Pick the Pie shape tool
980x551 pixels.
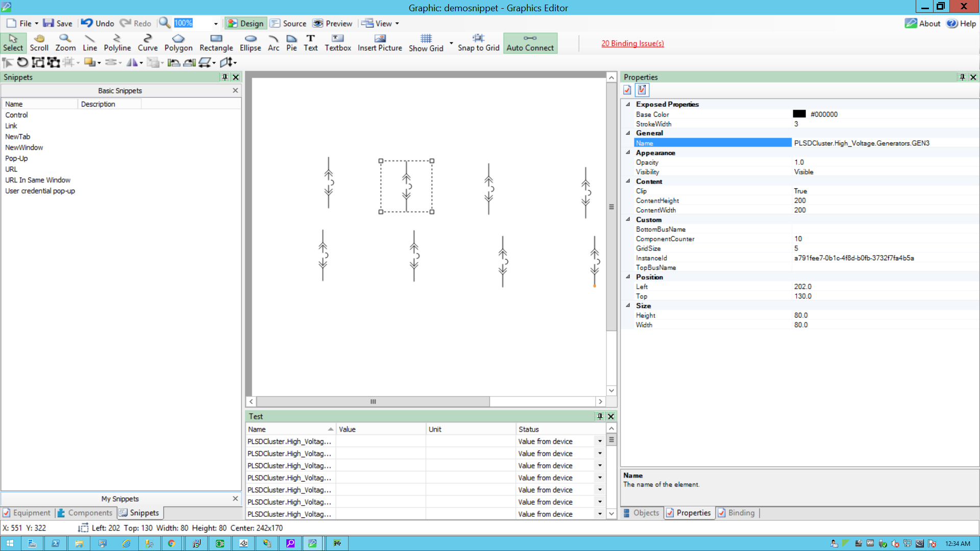point(291,43)
